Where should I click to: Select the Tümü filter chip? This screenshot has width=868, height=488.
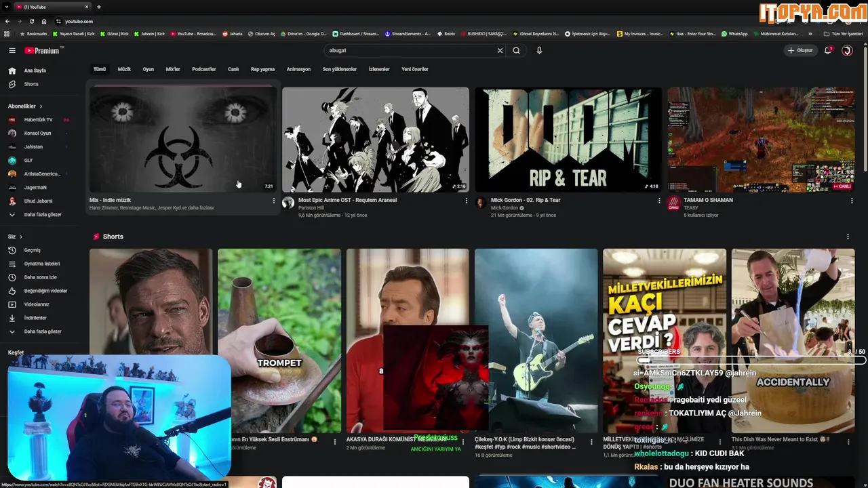(x=100, y=69)
